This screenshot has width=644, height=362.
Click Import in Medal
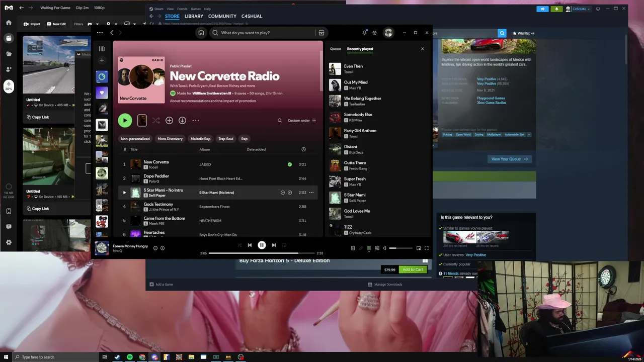[x=32, y=24]
